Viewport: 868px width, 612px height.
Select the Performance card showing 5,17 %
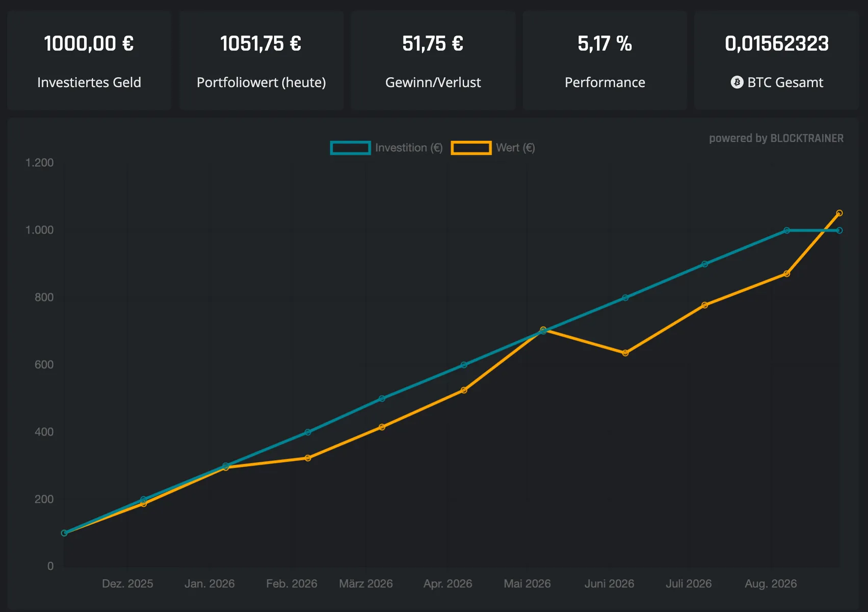pos(604,60)
